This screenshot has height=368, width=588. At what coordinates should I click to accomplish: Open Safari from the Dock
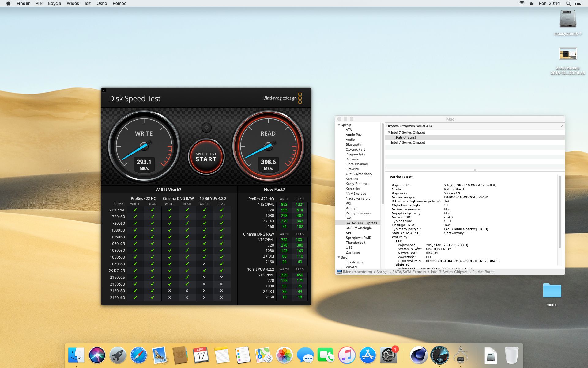coord(138,355)
